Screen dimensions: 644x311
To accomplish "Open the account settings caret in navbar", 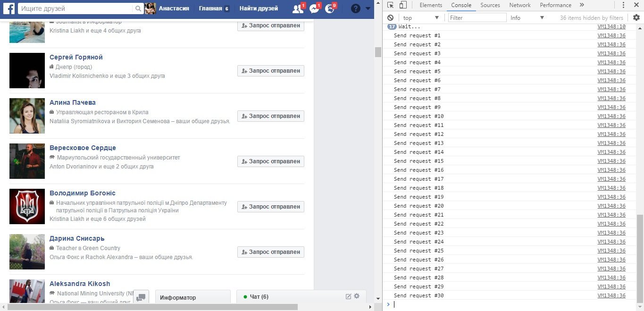I will coord(368,8).
